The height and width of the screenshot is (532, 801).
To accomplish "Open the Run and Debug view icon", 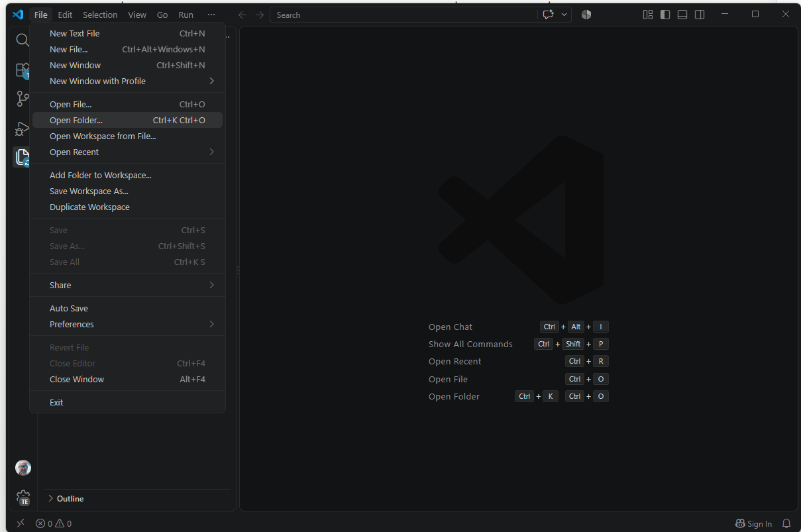I will pos(23,129).
